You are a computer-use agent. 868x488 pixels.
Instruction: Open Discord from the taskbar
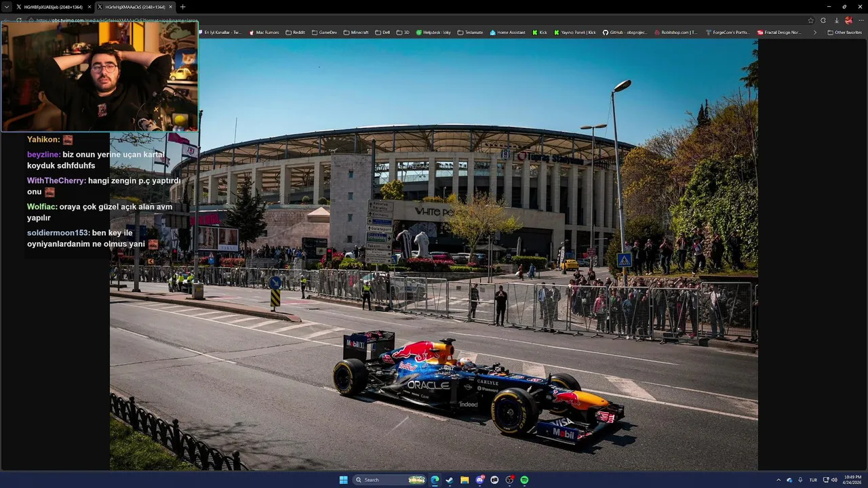pos(479,480)
